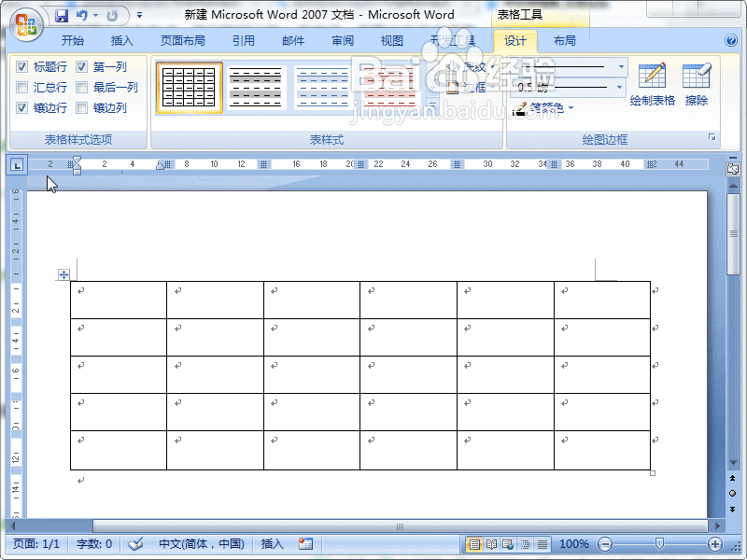Click the 字数: 0 word count button

coord(93,543)
